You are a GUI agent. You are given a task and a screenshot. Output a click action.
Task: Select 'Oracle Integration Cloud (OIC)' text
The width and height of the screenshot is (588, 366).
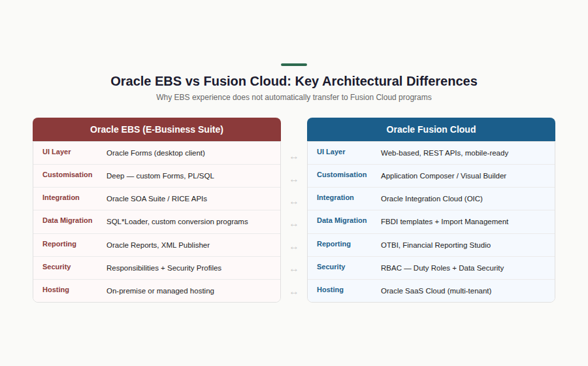pos(432,199)
